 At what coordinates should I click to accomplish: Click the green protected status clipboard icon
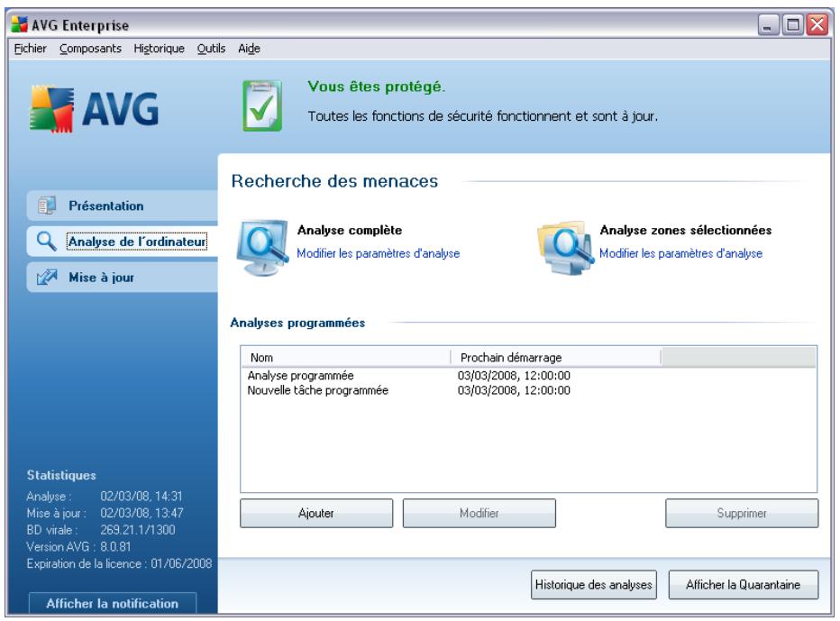click(x=262, y=105)
